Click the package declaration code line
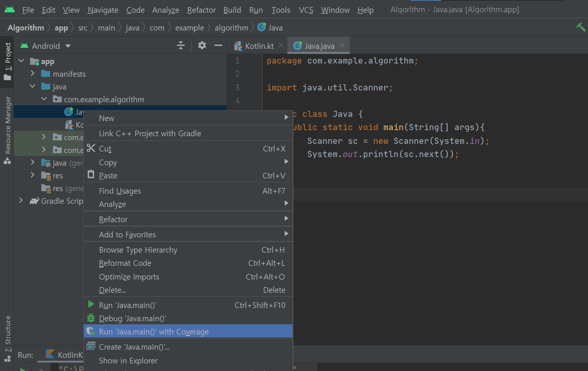Image resolution: width=588 pixels, height=371 pixels. (342, 61)
